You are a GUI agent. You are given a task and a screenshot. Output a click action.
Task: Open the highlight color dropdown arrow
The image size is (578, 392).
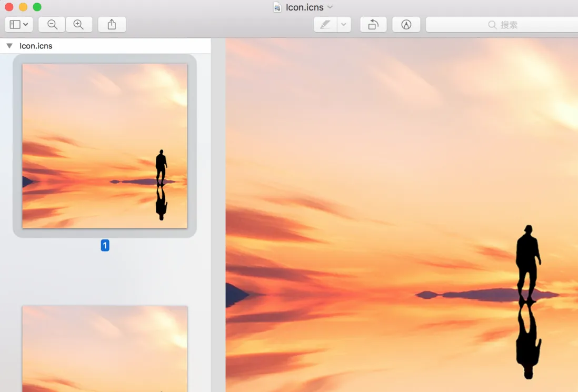pyautogui.click(x=344, y=25)
